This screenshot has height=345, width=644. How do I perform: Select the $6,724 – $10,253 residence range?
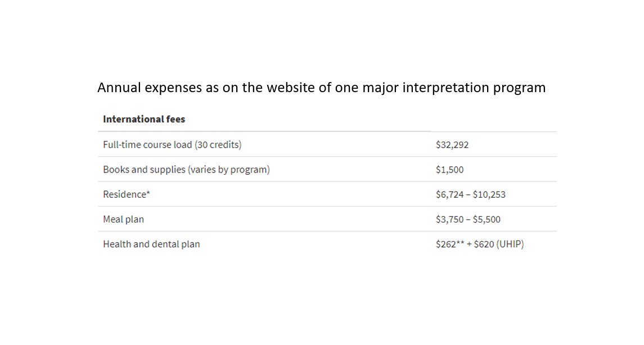click(x=470, y=194)
